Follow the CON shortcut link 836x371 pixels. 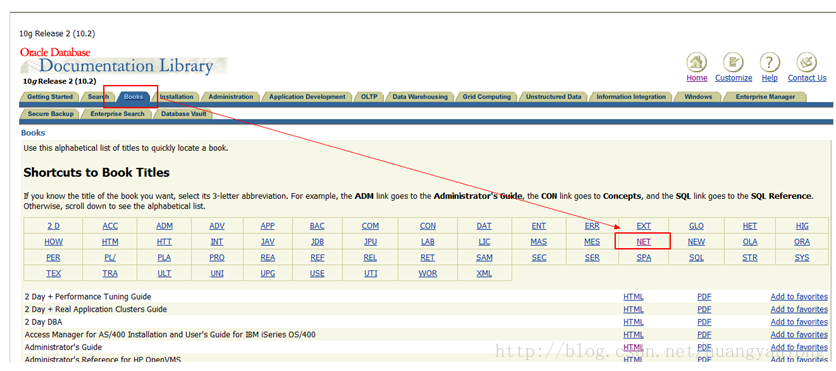[x=428, y=226]
